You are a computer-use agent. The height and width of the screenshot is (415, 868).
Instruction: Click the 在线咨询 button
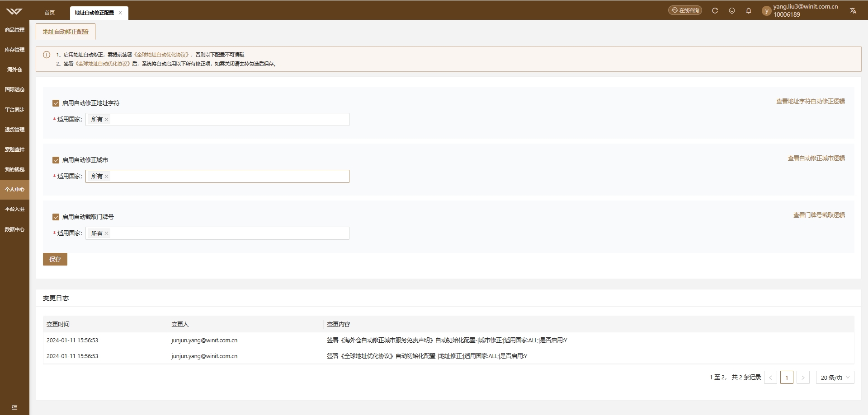tap(685, 10)
